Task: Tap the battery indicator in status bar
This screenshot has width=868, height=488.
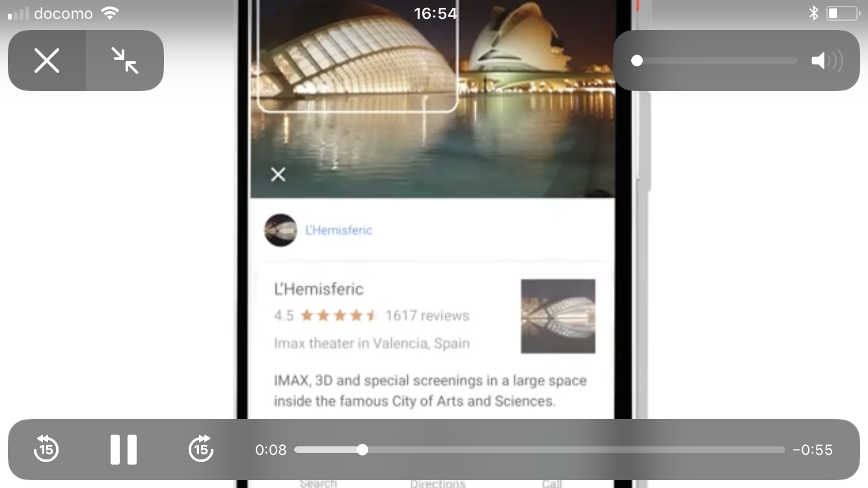Action: tap(842, 13)
